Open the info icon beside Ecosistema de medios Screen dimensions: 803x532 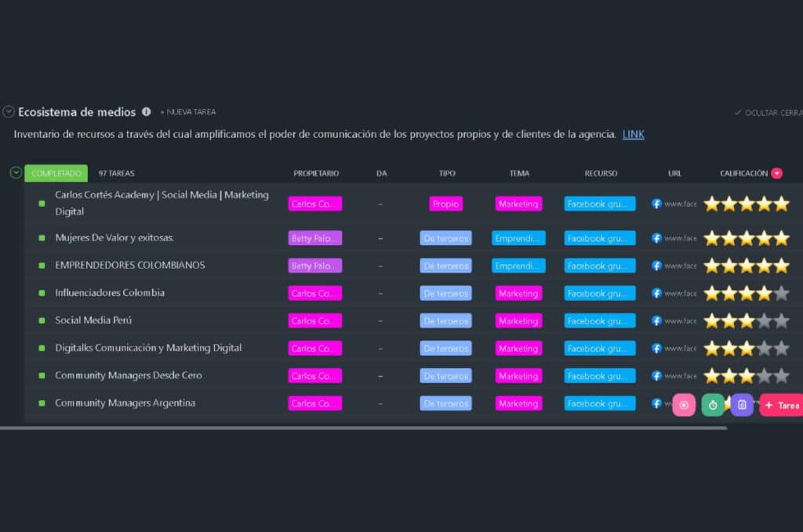pyautogui.click(x=147, y=111)
